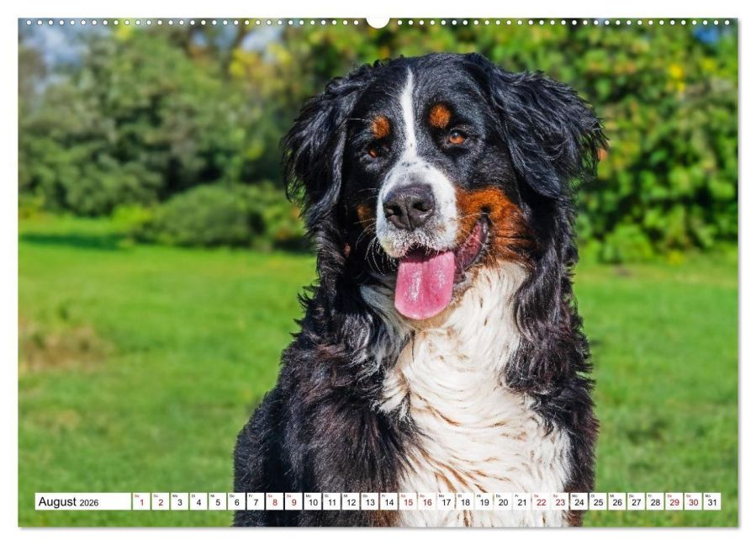Image resolution: width=756 pixels, height=545 pixels.
Task: Pick day 8 in the date row
Action: 274,502
